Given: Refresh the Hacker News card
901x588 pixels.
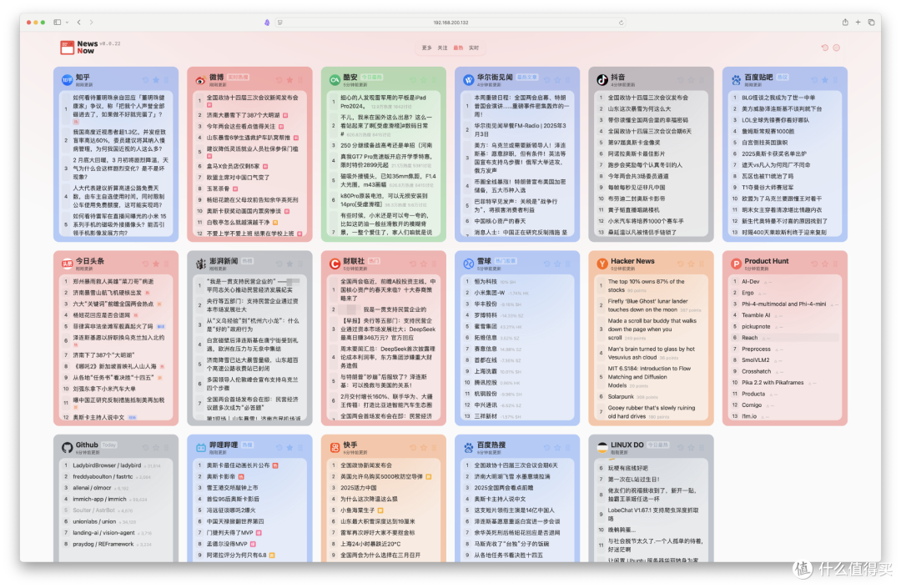Looking at the screenshot, I should coord(681,264).
